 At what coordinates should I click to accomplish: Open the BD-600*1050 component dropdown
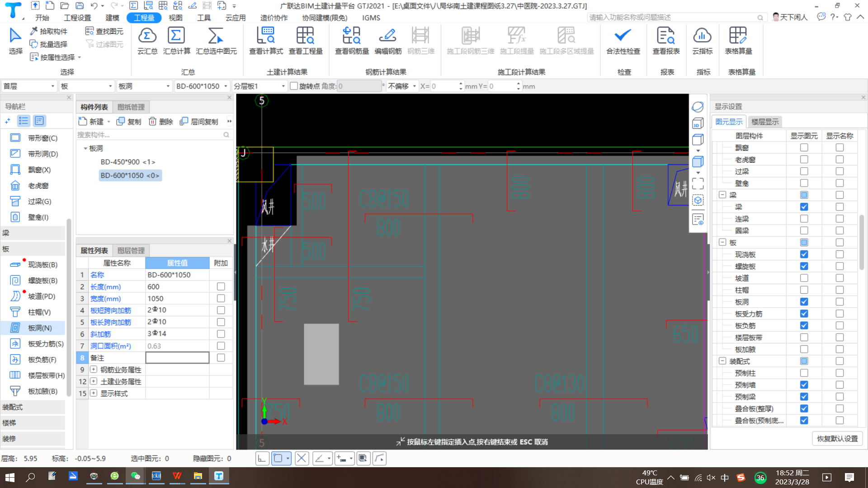tap(202, 86)
